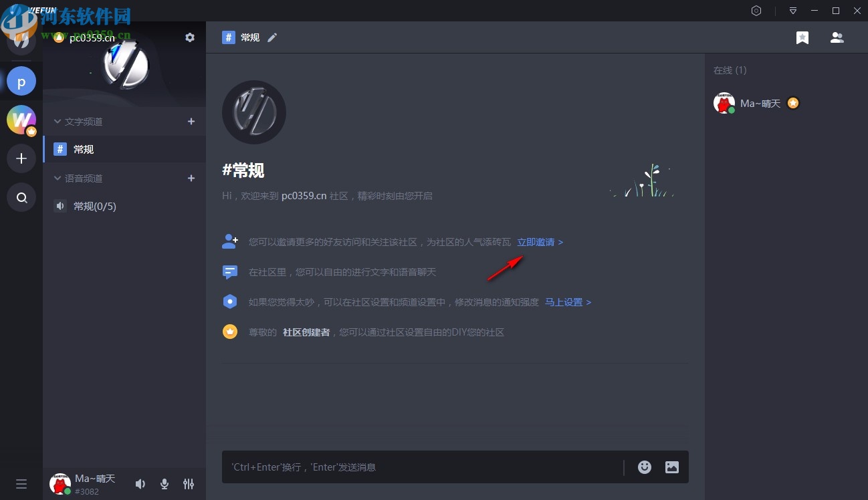
Task: Select the 常规(0/5) voice channel
Action: (94, 206)
